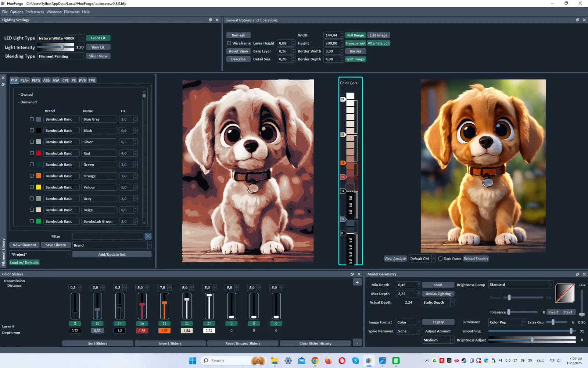This screenshot has height=368, width=588.
Task: Click the Min Depth input field
Action: tap(406, 285)
